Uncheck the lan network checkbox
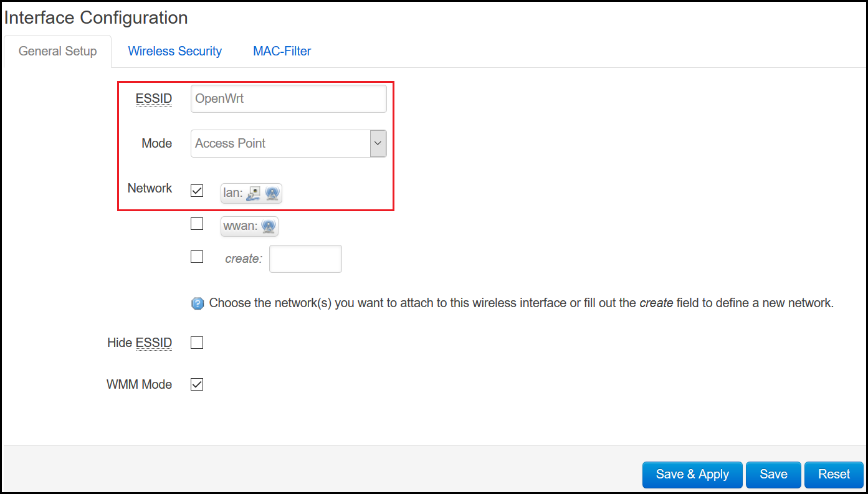The height and width of the screenshot is (494, 868). tap(196, 191)
